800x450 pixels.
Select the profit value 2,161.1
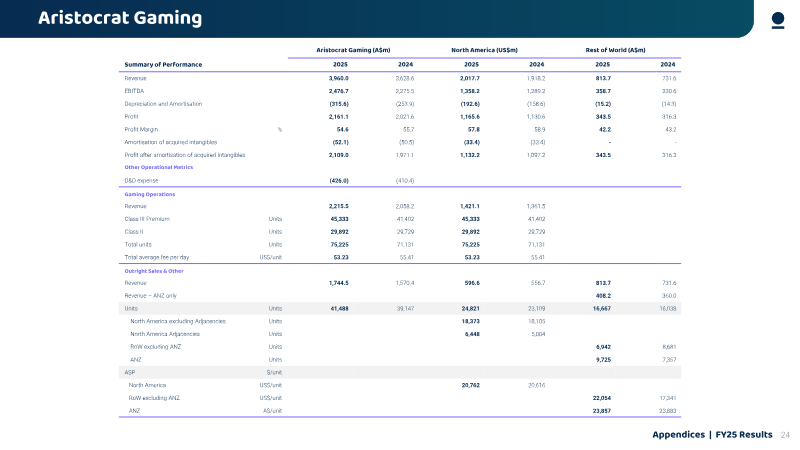click(339, 117)
